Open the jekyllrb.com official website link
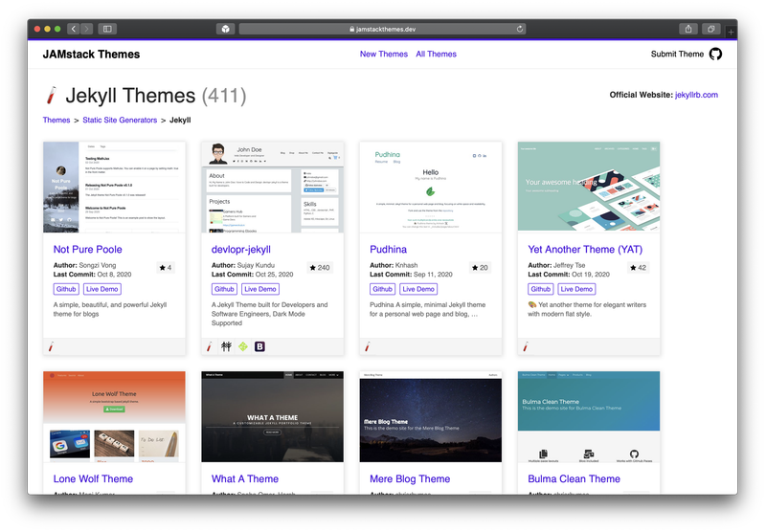766x532 pixels. [696, 95]
